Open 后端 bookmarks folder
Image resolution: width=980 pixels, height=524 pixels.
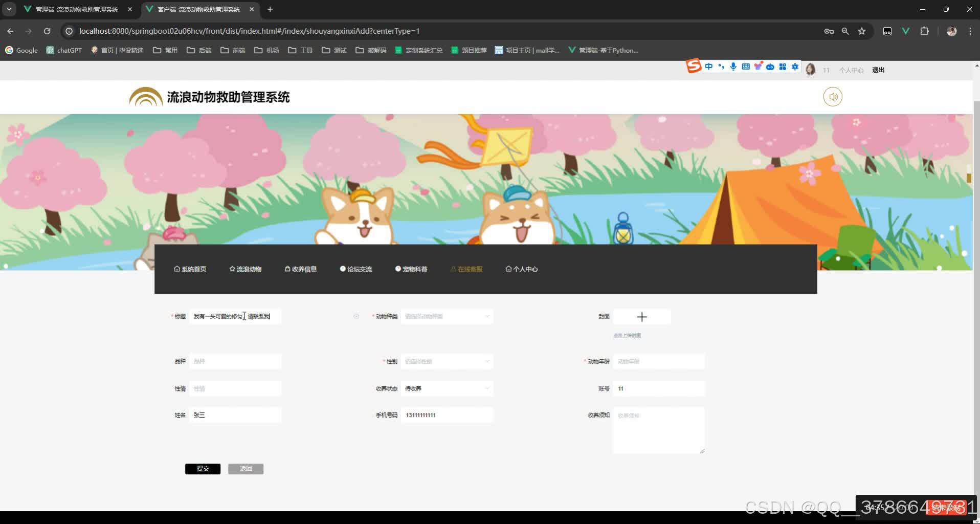(x=199, y=50)
